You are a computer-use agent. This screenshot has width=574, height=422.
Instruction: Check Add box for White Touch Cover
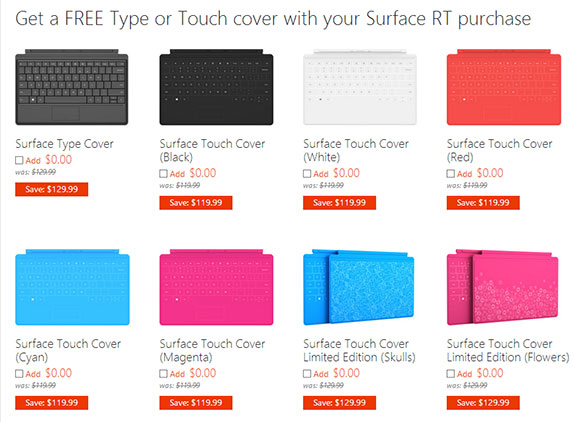[x=307, y=174]
